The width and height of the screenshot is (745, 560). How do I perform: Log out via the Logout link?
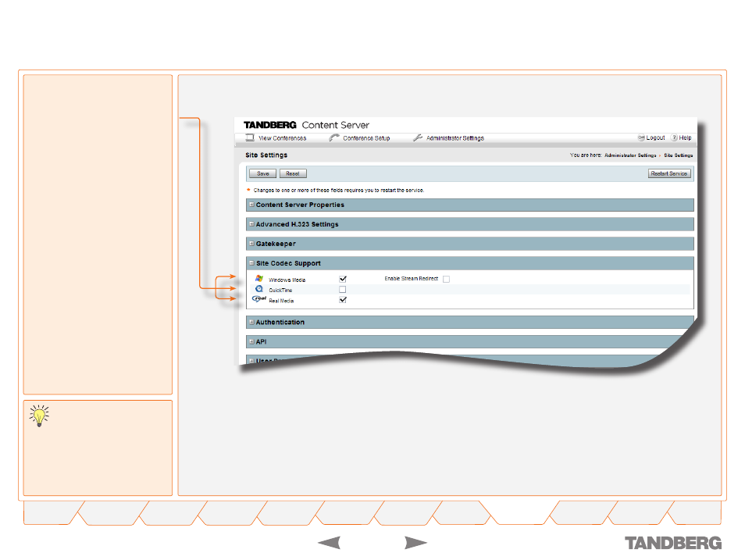coord(655,138)
